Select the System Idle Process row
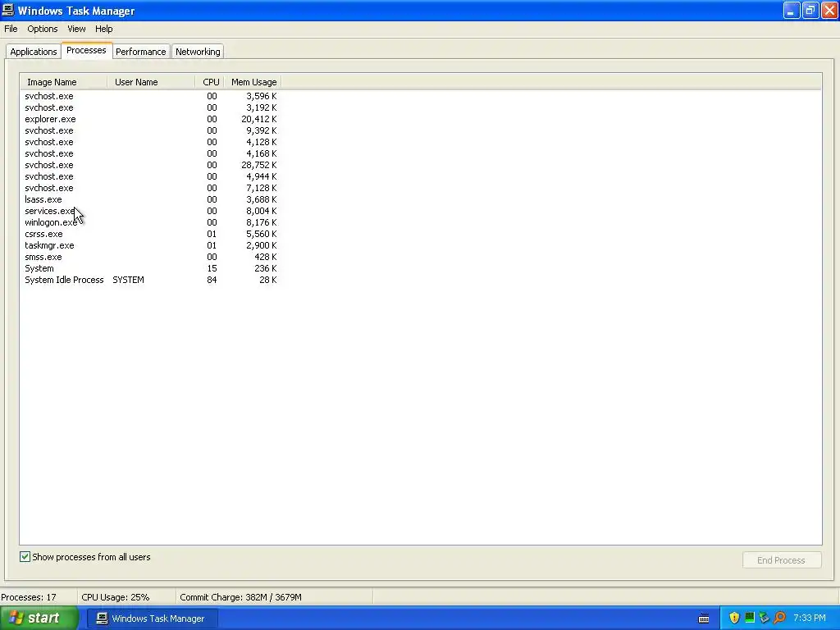Screen dimensions: 840x630 pos(151,280)
